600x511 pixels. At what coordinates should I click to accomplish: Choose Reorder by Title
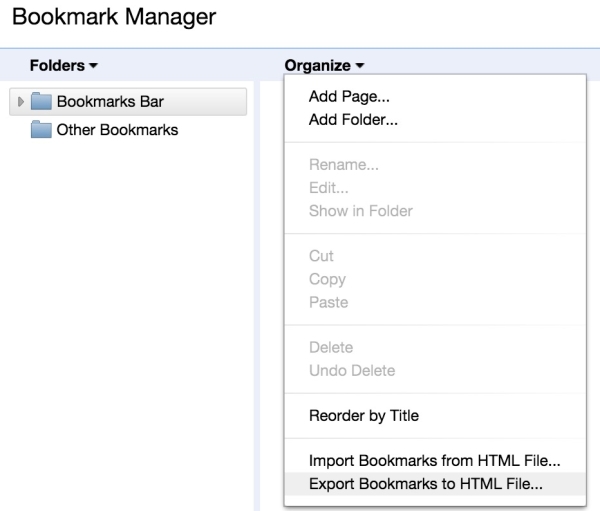pos(363,415)
